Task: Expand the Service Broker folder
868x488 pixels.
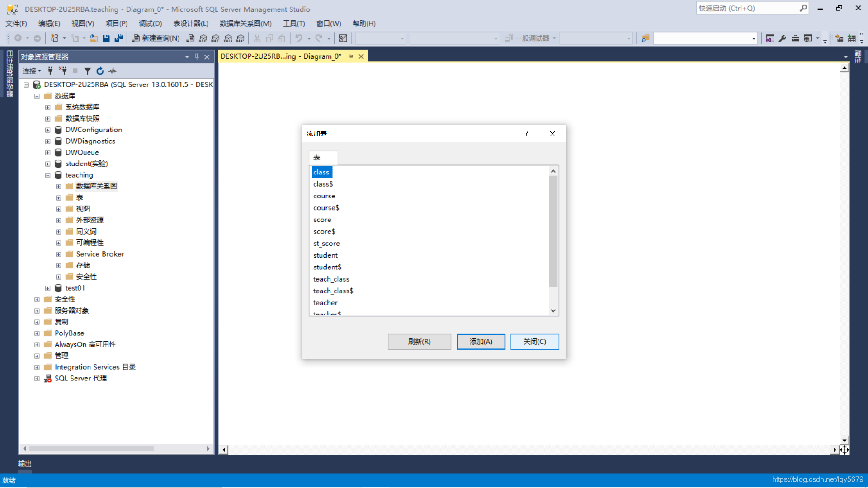Action: coord(58,254)
